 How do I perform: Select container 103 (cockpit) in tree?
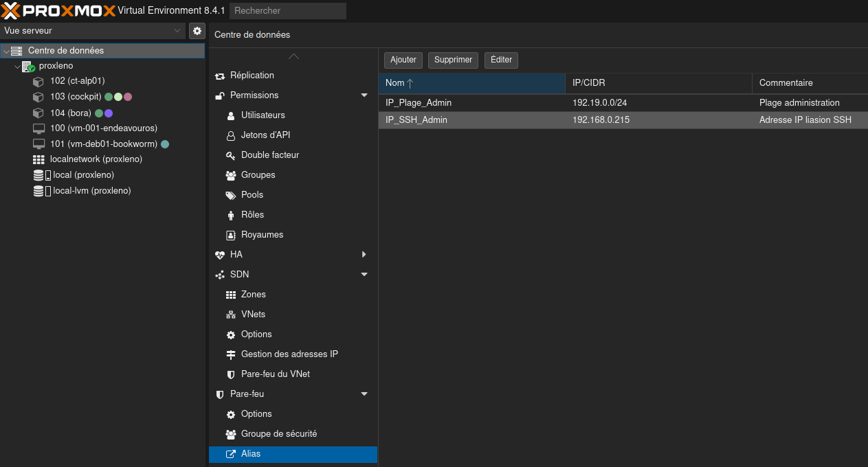76,97
